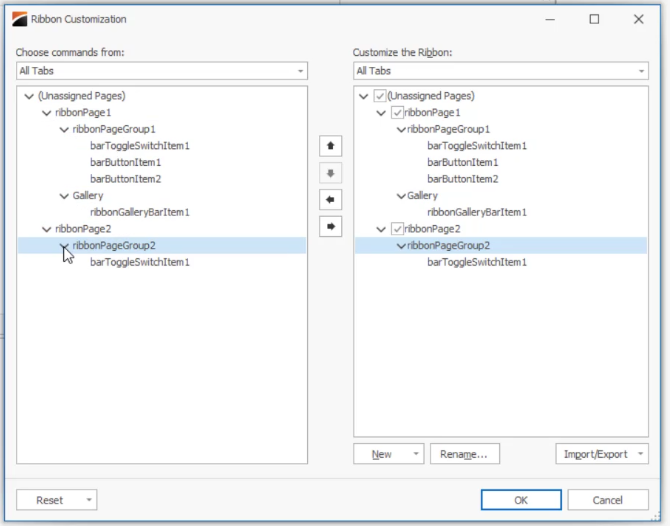This screenshot has width=670, height=526.
Task: Collapse ribbonPage2 node in left tree
Action: click(x=47, y=229)
